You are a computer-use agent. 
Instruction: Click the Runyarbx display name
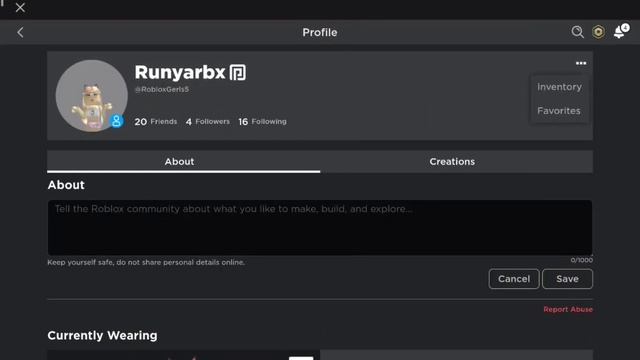pyautogui.click(x=180, y=72)
